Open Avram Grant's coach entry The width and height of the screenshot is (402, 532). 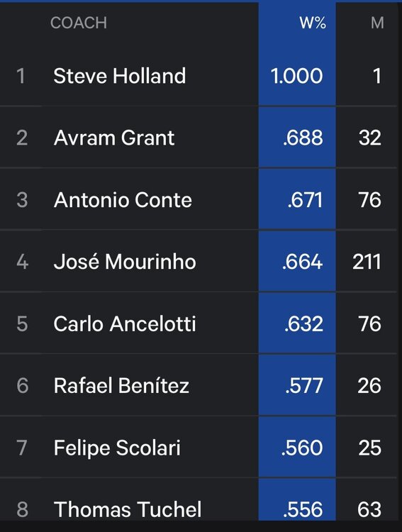pyautogui.click(x=114, y=138)
